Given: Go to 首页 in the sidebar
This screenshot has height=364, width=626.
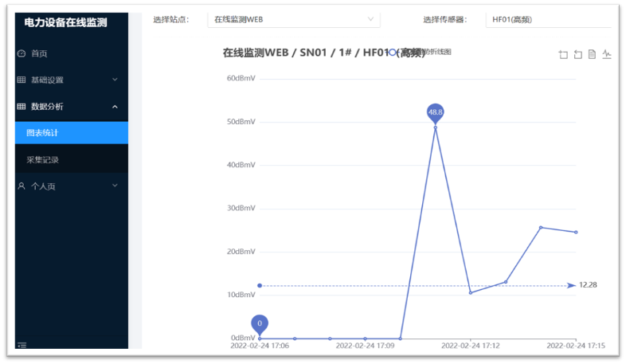Looking at the screenshot, I should click(39, 53).
